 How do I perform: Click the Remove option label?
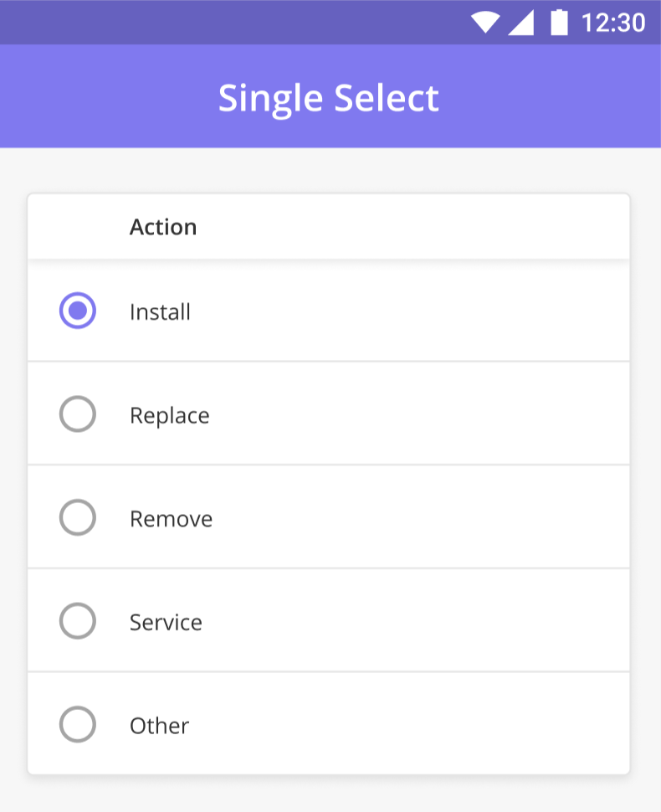[x=172, y=519]
